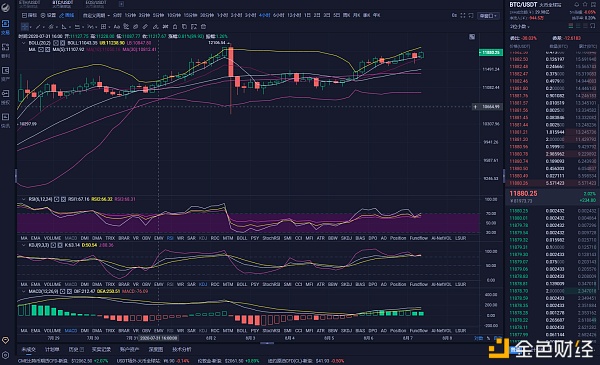This screenshot has width=600, height=365.
Task: Click the 11880.25 current price label on axis
Action: click(491, 52)
